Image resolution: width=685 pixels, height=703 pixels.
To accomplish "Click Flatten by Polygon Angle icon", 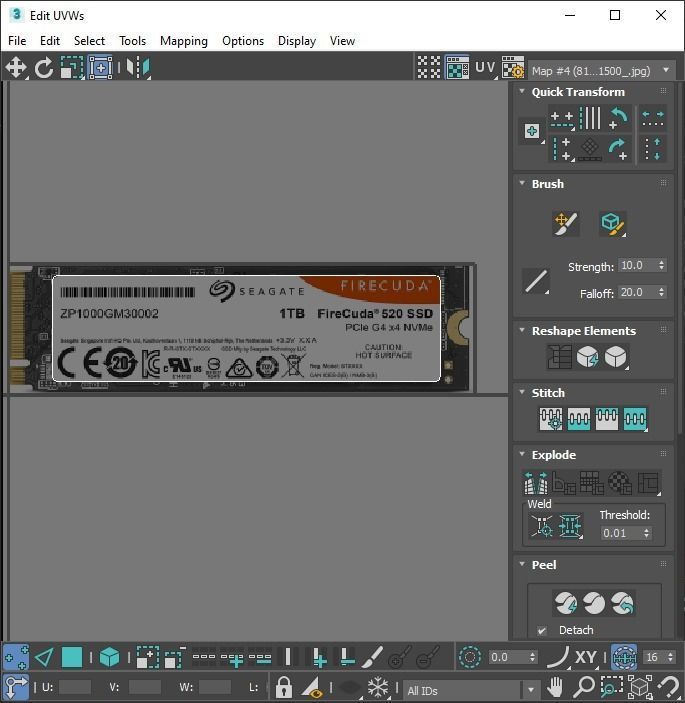I will (564, 482).
